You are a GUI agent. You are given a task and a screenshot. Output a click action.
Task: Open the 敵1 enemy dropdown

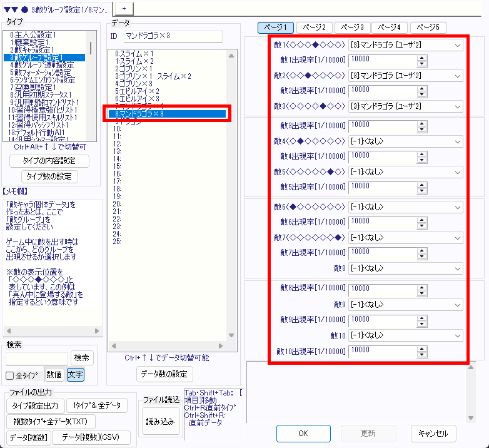pos(405,45)
